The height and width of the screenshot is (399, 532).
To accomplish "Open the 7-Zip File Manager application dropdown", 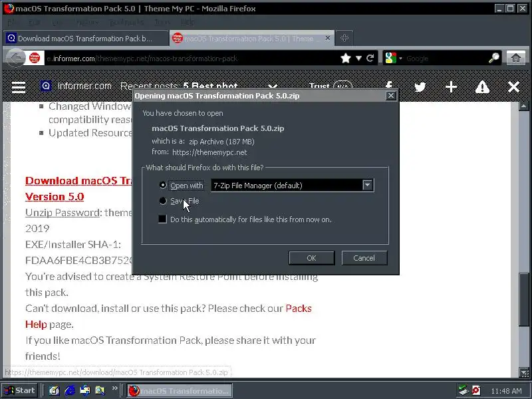I will [x=368, y=186].
